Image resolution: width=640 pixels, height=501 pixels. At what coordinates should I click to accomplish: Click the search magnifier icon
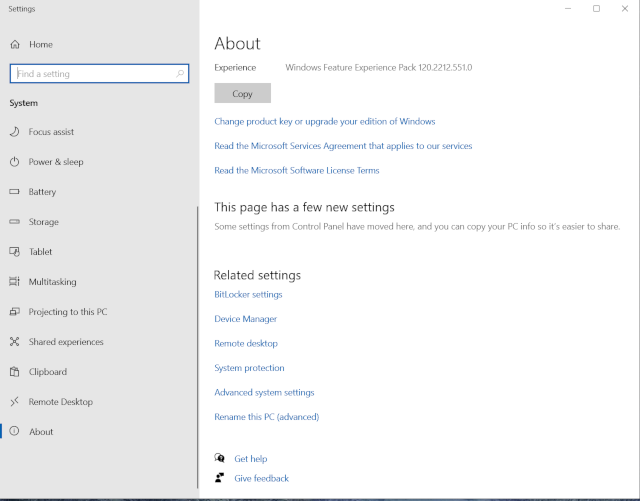180,74
